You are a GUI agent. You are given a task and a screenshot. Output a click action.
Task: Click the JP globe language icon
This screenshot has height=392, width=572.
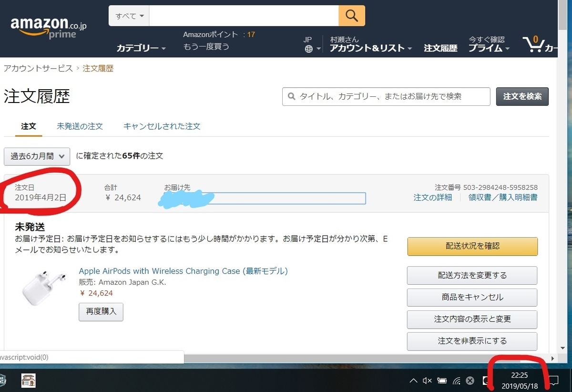coord(309,49)
